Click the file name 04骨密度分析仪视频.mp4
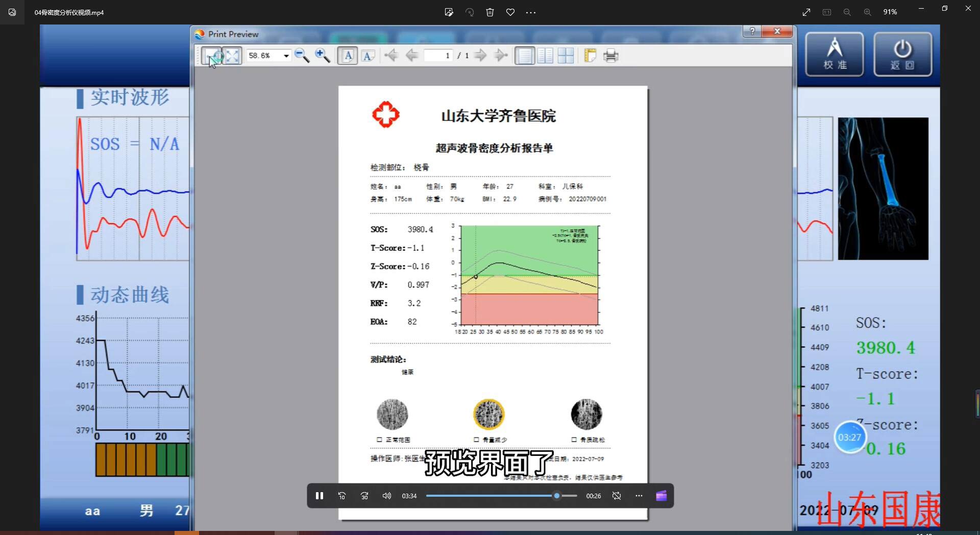 pyautogui.click(x=69, y=12)
